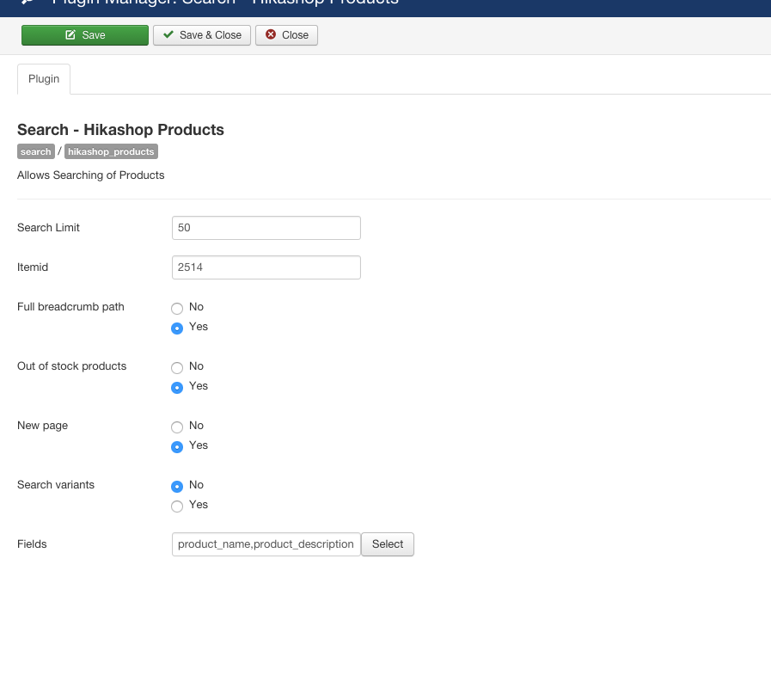Click the Close button with red icon
Screen dimensions: 771x700
(x=286, y=35)
